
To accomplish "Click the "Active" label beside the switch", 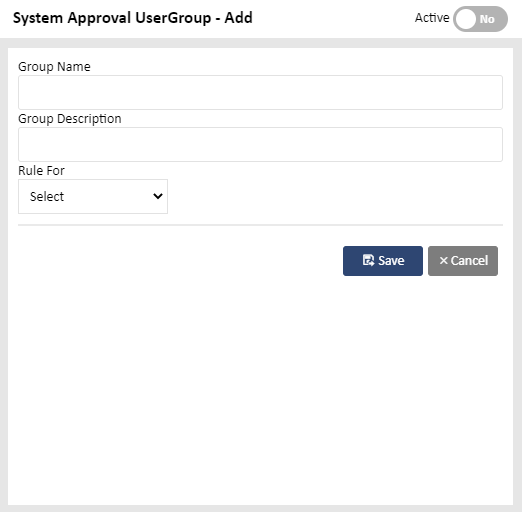I will 432,18.
